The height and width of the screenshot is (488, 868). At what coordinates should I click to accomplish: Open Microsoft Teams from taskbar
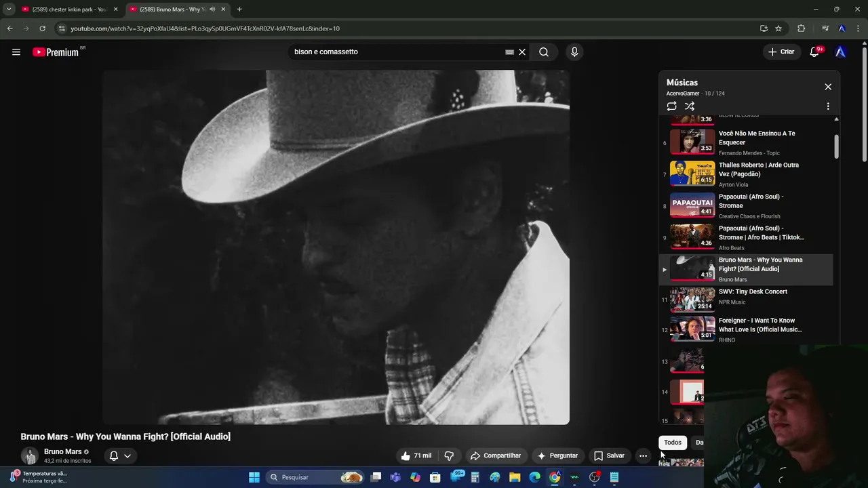click(395, 477)
